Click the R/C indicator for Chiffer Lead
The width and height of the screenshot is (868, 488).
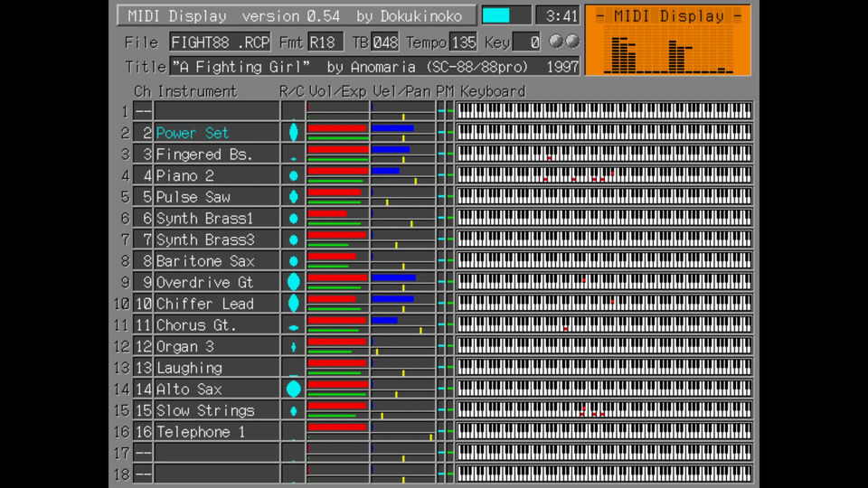click(293, 304)
